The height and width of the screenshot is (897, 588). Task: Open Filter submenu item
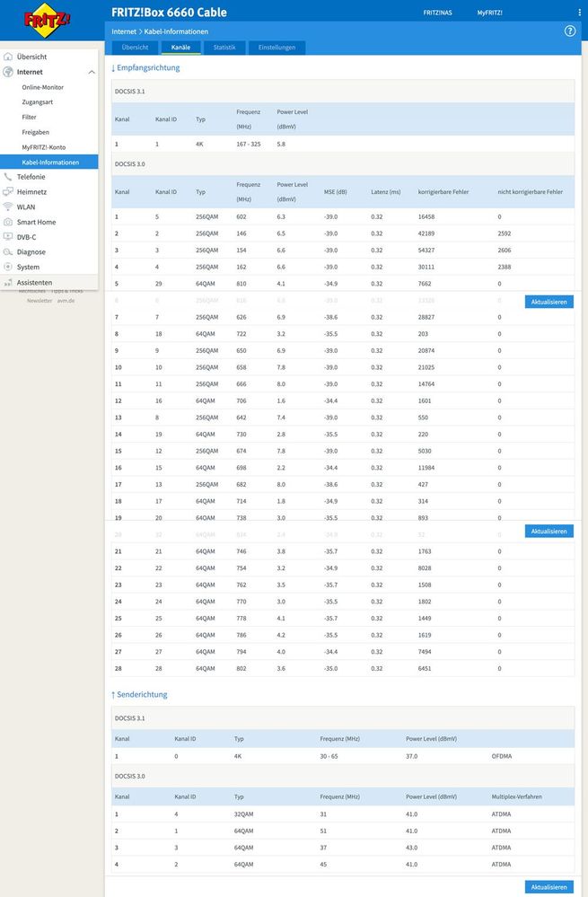tap(29, 117)
